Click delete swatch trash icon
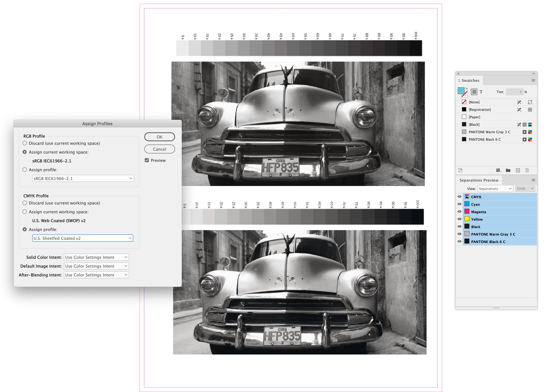The width and height of the screenshot is (547, 392). 527,170
